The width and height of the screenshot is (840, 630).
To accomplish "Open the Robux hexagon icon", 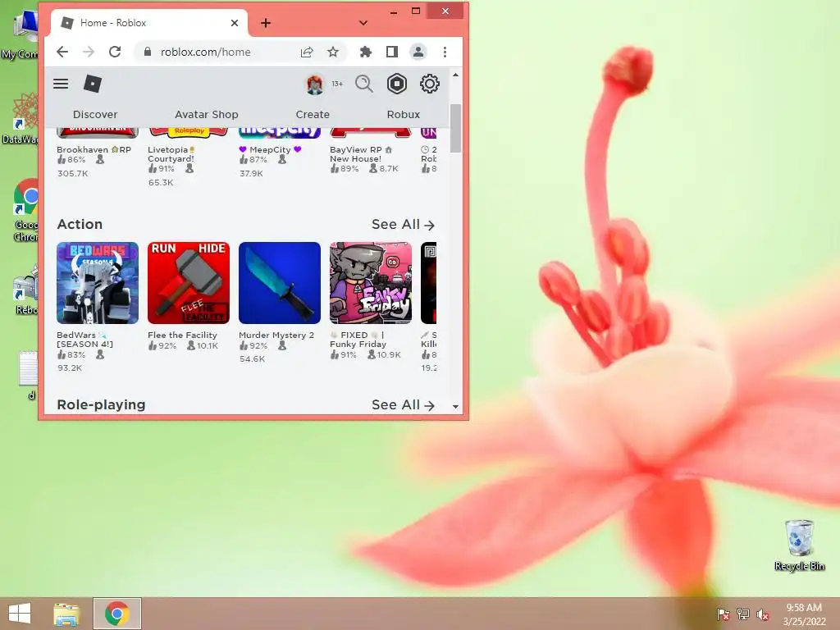I will tap(397, 84).
